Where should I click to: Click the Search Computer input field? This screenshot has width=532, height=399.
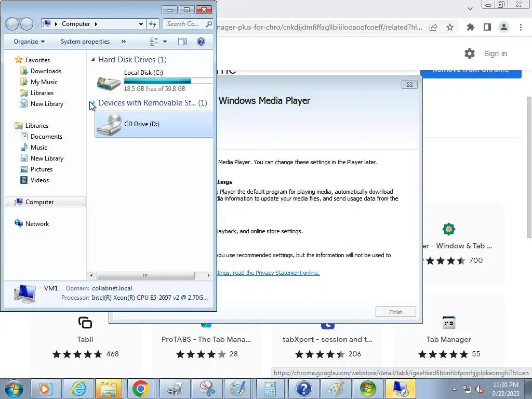184,24
